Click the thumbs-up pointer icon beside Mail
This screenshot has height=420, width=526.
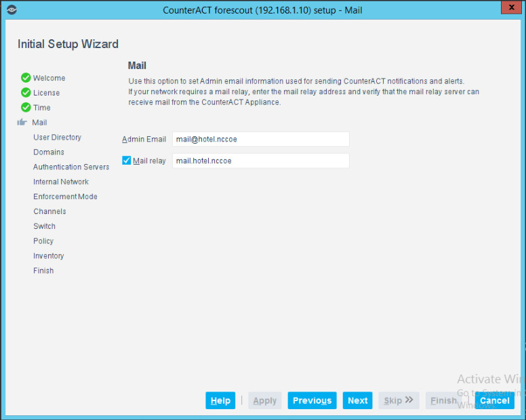(22, 122)
